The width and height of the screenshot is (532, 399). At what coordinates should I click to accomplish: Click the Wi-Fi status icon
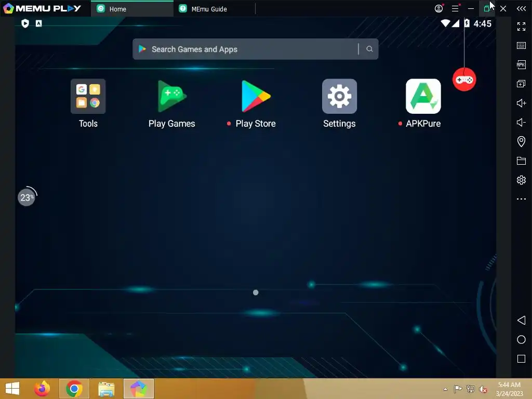tap(445, 23)
